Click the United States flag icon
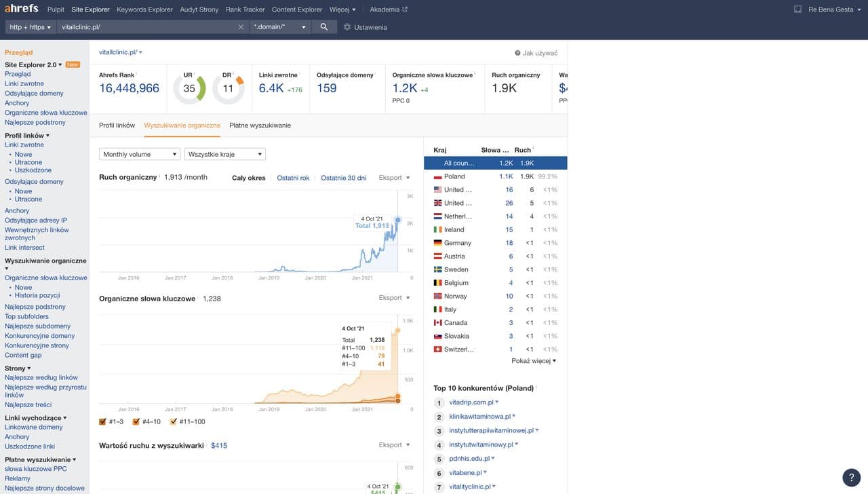The width and height of the screenshot is (868, 494). [437, 190]
